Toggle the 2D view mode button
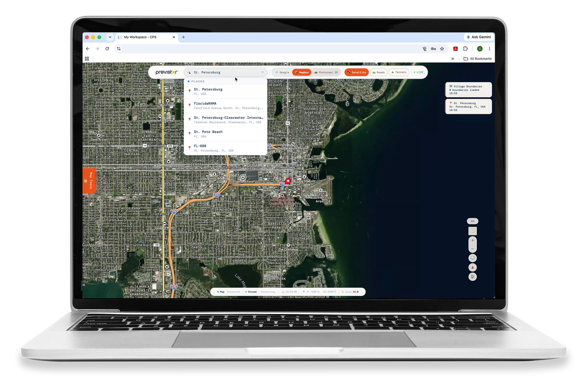This screenshot has height=392, width=588. coord(473,221)
